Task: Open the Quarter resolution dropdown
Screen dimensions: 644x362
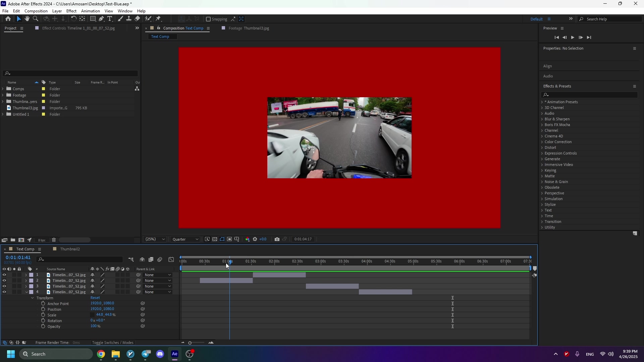Action: pos(185,239)
